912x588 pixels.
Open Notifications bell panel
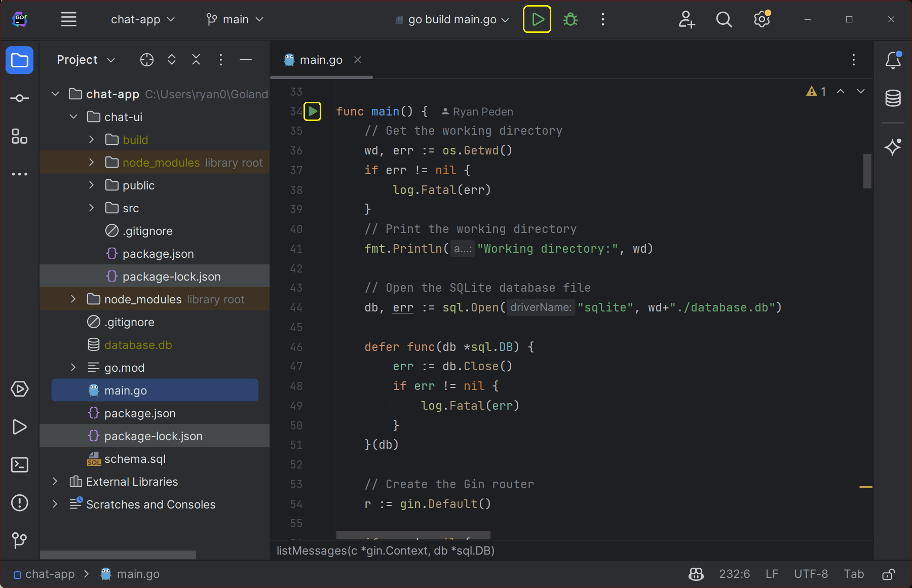coord(893,60)
